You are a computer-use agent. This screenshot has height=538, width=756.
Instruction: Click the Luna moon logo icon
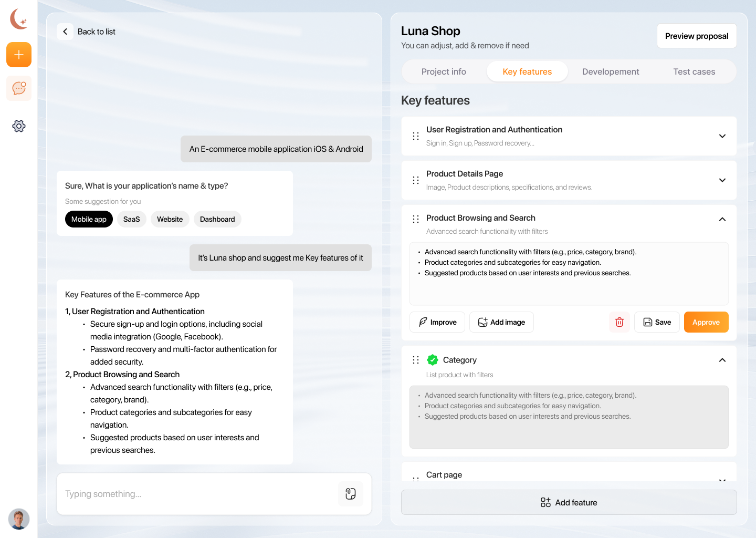click(19, 19)
